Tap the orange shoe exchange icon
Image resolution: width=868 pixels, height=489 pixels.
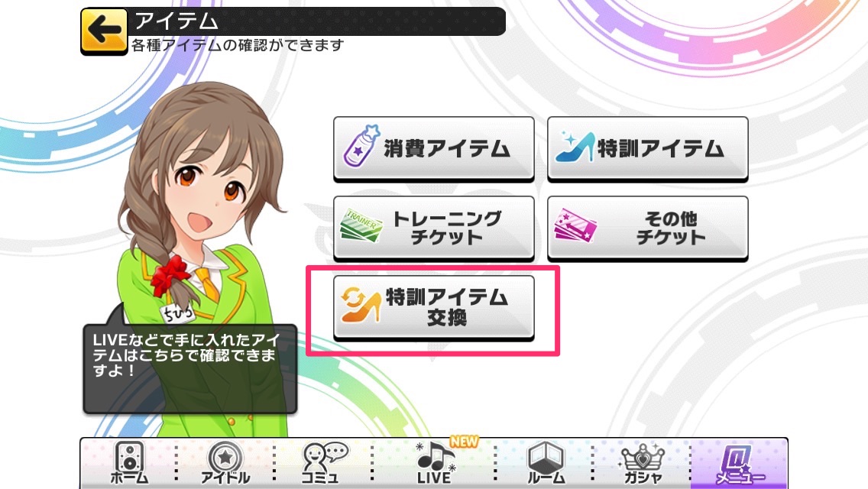(x=361, y=305)
